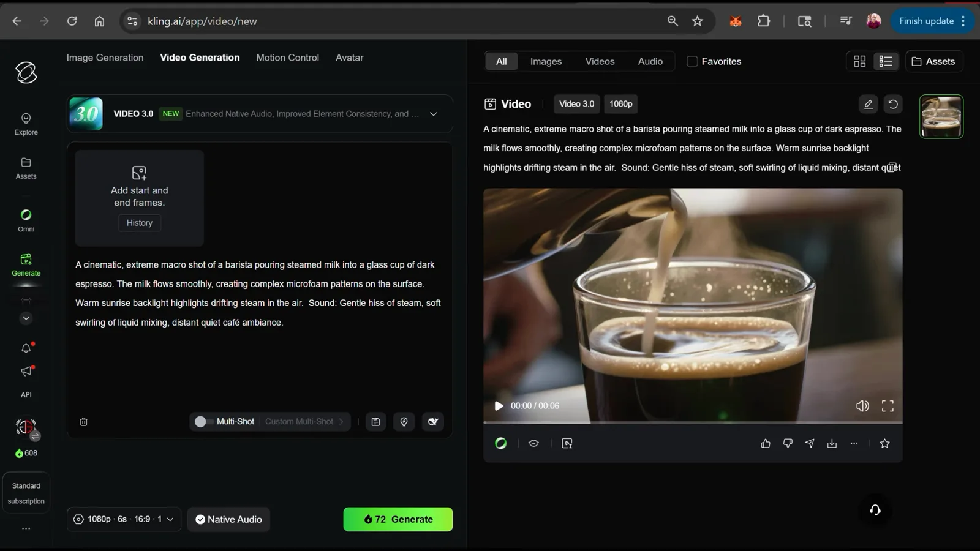
Task: Open notifications bell in sidebar
Action: coord(26,348)
